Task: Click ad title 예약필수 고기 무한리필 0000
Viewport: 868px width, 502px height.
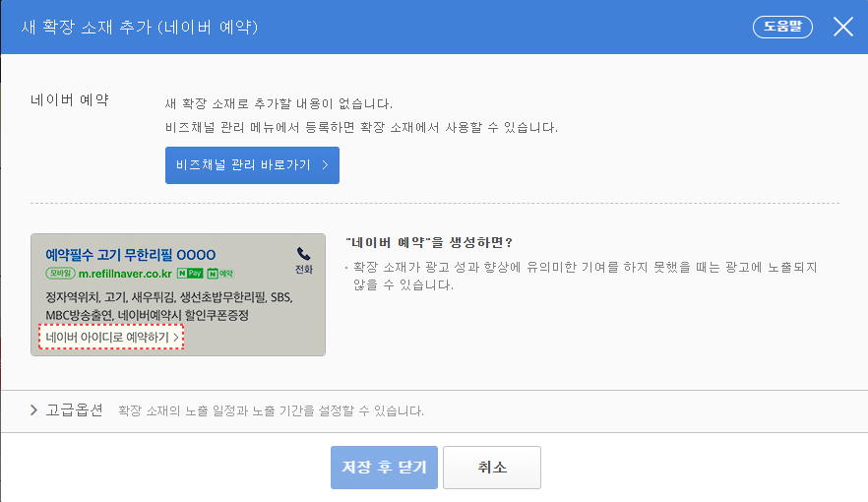Action: 131,255
